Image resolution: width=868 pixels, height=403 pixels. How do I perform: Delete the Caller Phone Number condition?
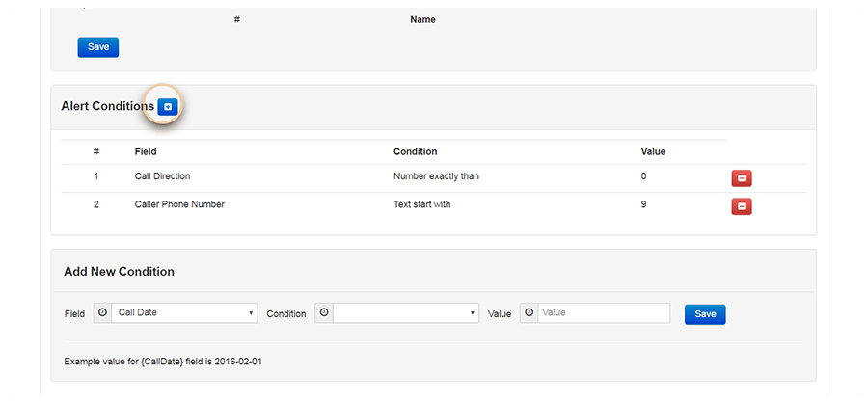coord(741,206)
